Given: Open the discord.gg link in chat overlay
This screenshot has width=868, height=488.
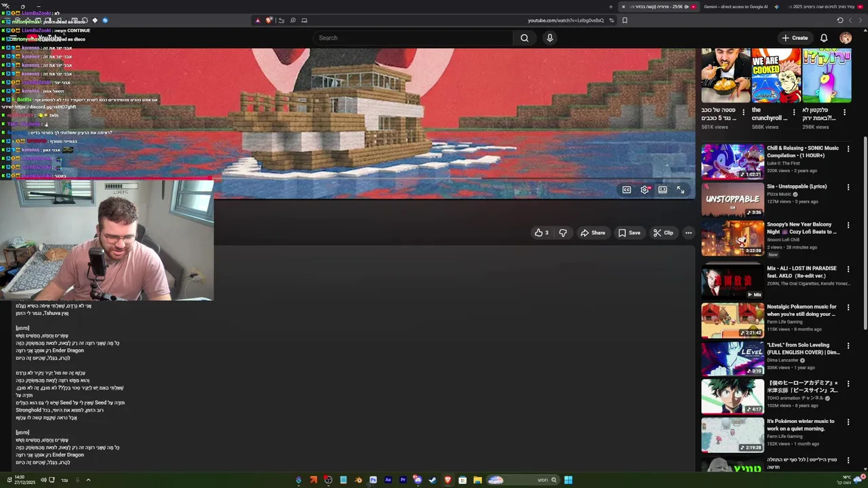Looking at the screenshot, I should 45,107.
